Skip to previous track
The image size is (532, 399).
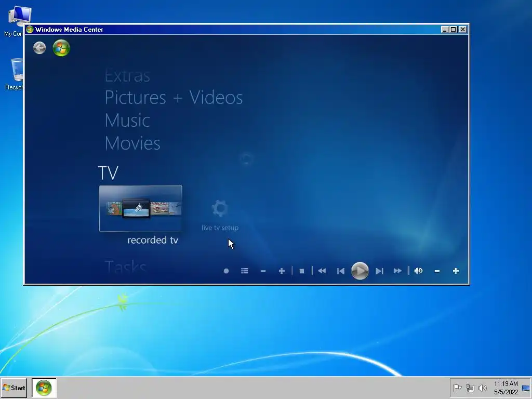pyautogui.click(x=341, y=271)
